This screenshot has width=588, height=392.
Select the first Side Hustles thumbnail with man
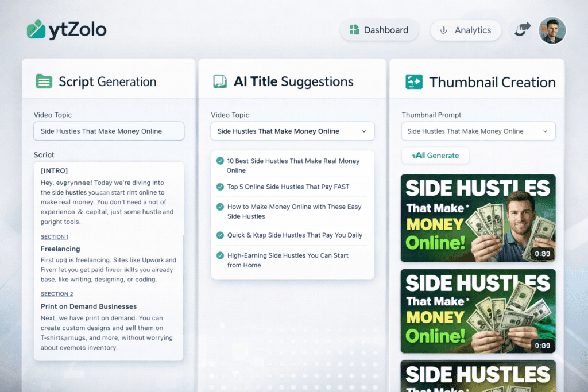(478, 218)
